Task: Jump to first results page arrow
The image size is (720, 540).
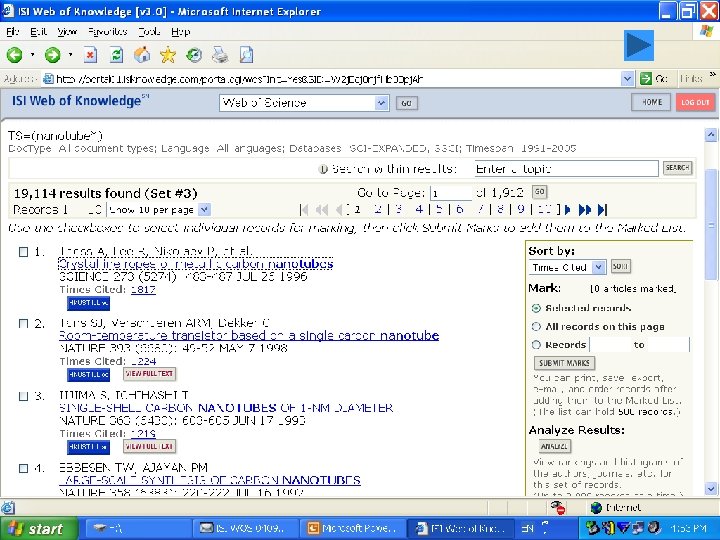Action: tap(304, 210)
